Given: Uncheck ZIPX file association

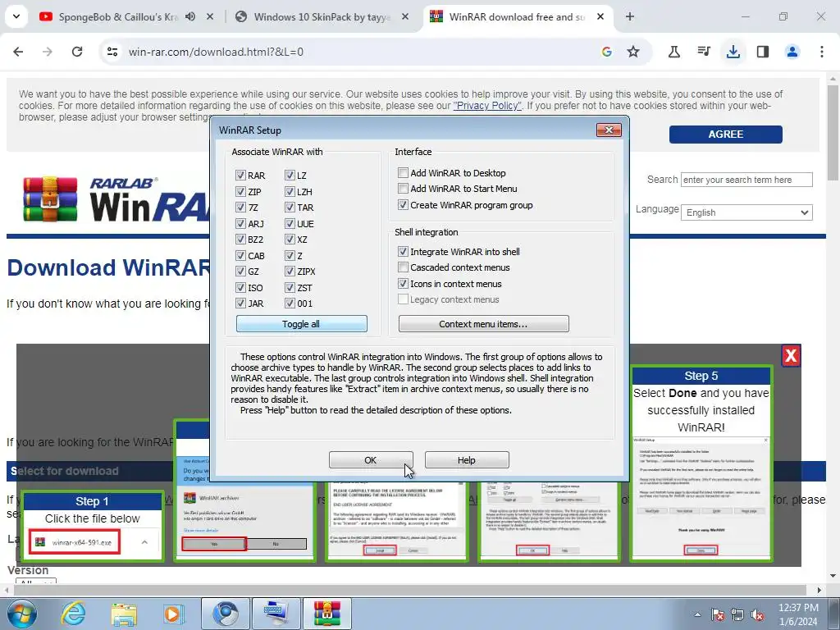Looking at the screenshot, I should pyautogui.click(x=290, y=272).
